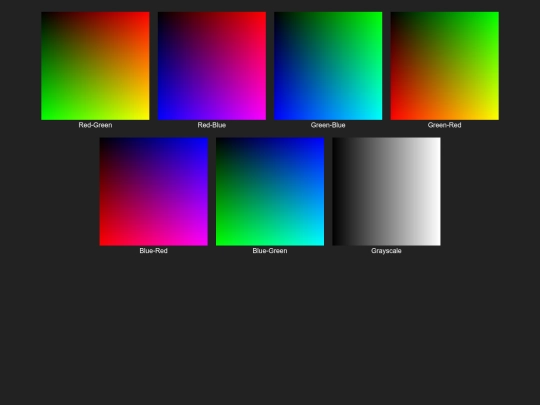Screen dimensions: 540x405
Task: Choose the Blue-Green gradient square
Action: pos(270,192)
